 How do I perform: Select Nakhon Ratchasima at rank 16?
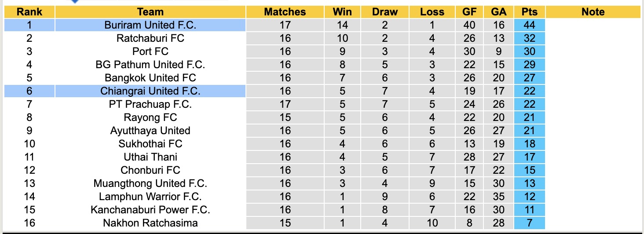pos(150,223)
